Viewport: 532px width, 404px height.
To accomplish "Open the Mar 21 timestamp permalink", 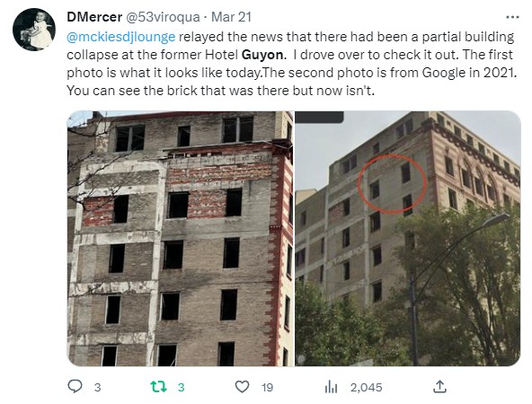I will pyautogui.click(x=231, y=17).
